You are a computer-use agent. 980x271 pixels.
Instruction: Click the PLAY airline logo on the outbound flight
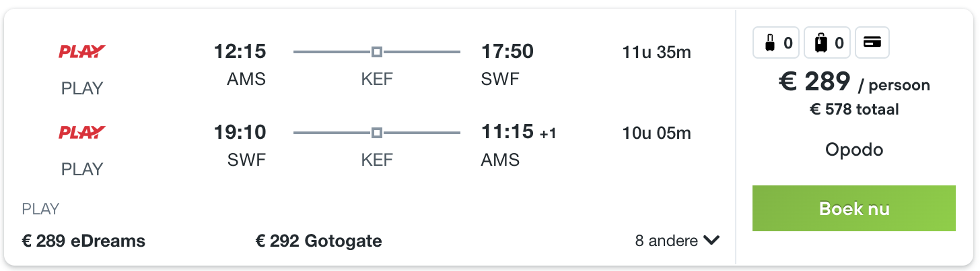coord(82,51)
